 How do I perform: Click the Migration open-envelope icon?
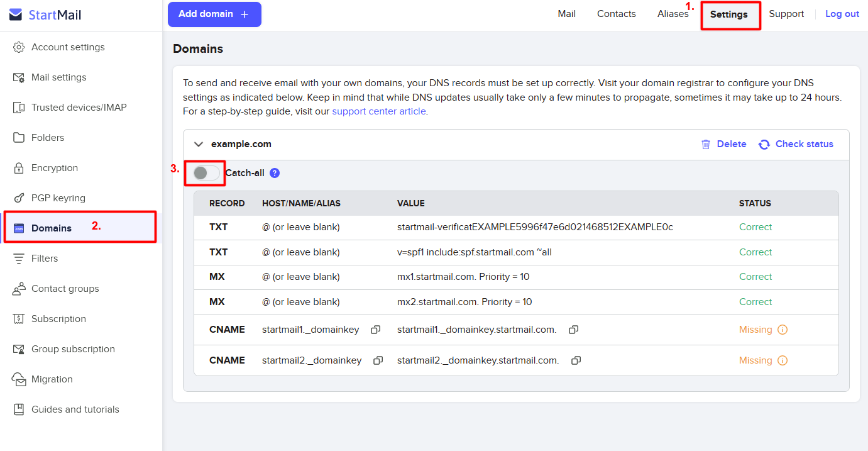(19, 379)
